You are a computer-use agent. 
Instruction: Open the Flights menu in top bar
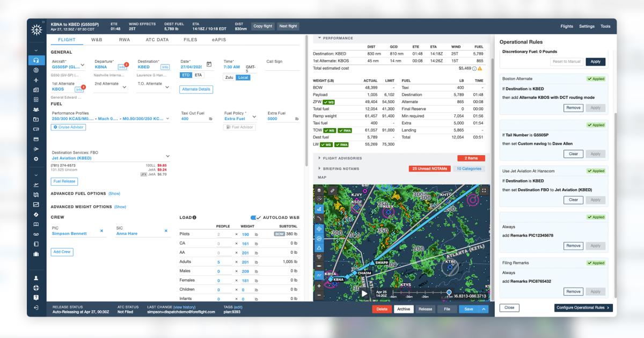coord(567,26)
